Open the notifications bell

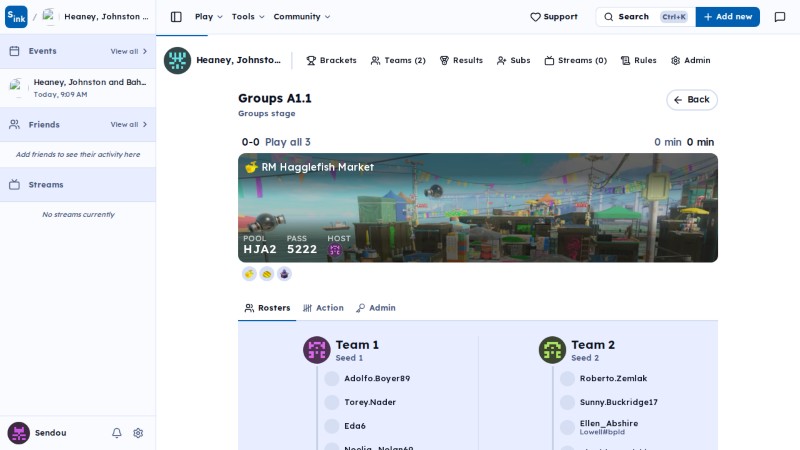pyautogui.click(x=117, y=433)
